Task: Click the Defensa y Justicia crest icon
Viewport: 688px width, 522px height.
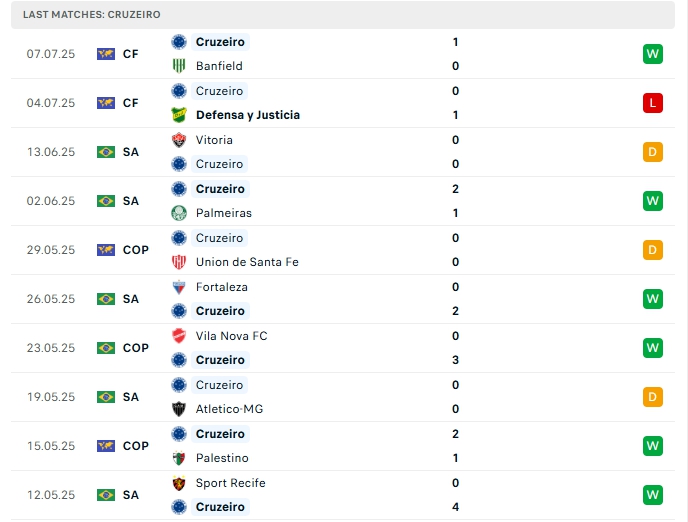Action: pyautogui.click(x=179, y=115)
